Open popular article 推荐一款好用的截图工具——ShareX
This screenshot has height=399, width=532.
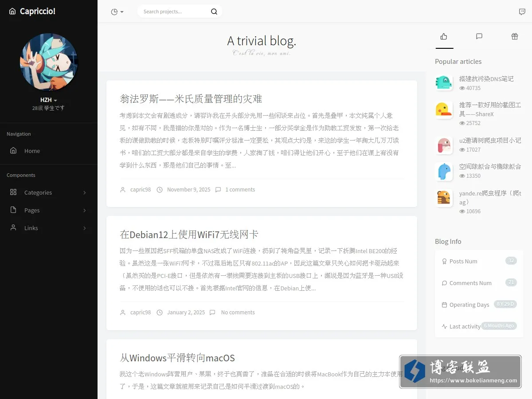(x=490, y=110)
